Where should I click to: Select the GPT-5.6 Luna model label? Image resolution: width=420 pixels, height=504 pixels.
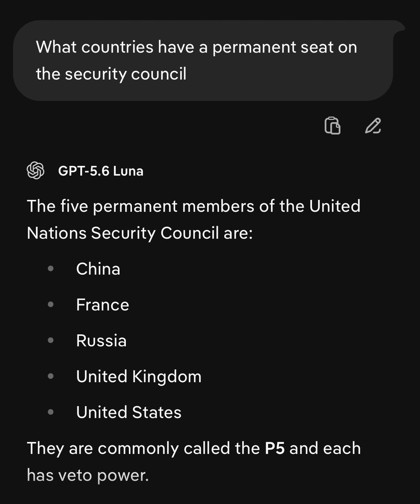101,171
